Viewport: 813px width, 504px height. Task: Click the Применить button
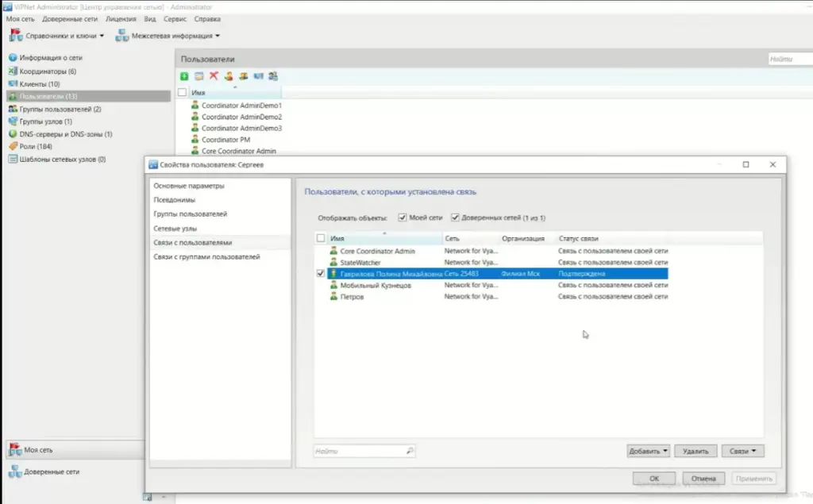click(x=754, y=478)
